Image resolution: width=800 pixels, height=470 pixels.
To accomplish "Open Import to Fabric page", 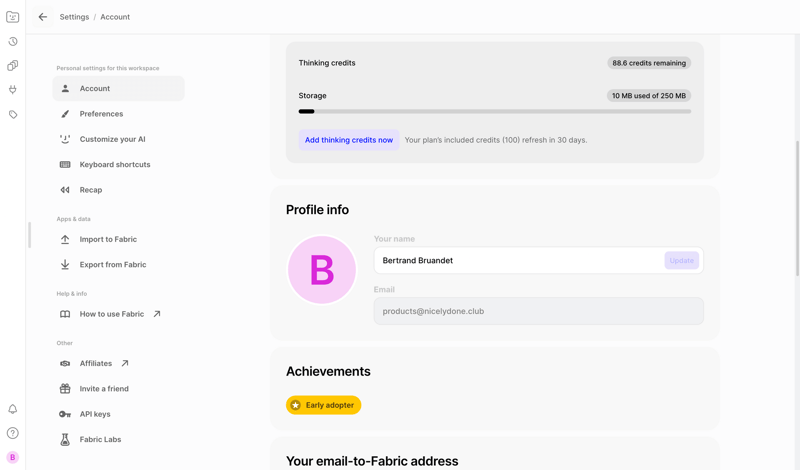I will point(108,240).
